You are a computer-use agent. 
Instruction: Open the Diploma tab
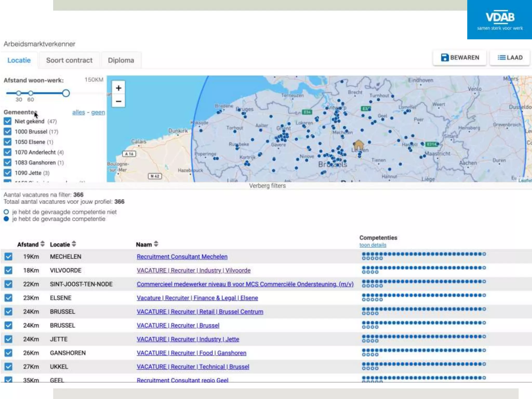(x=121, y=60)
